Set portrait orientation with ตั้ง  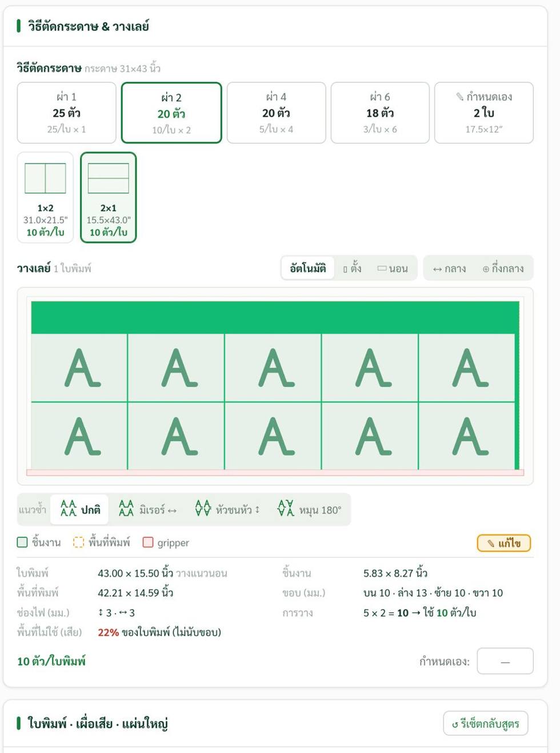(352, 268)
